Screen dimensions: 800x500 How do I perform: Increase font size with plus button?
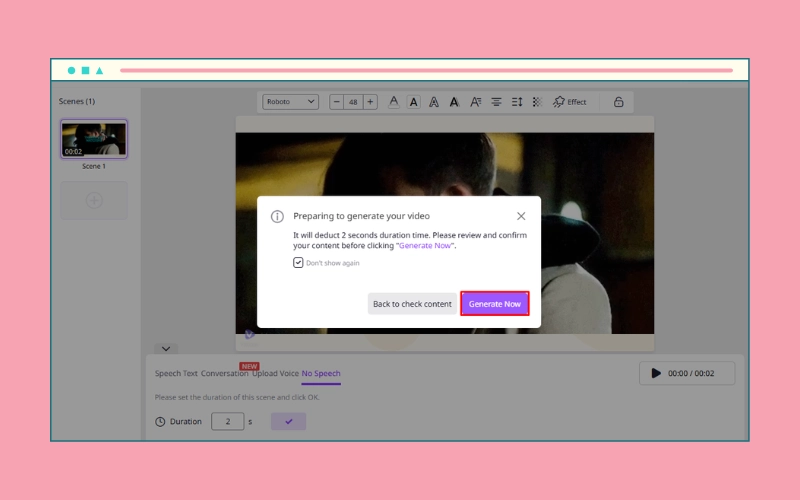370,102
